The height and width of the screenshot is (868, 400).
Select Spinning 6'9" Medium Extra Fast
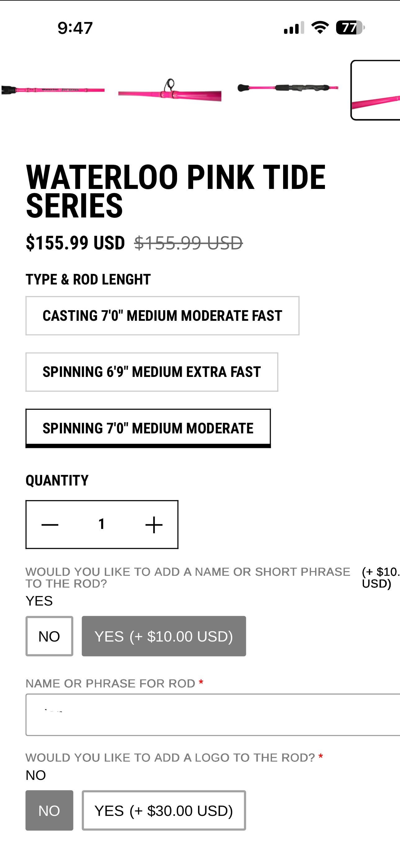click(x=152, y=372)
